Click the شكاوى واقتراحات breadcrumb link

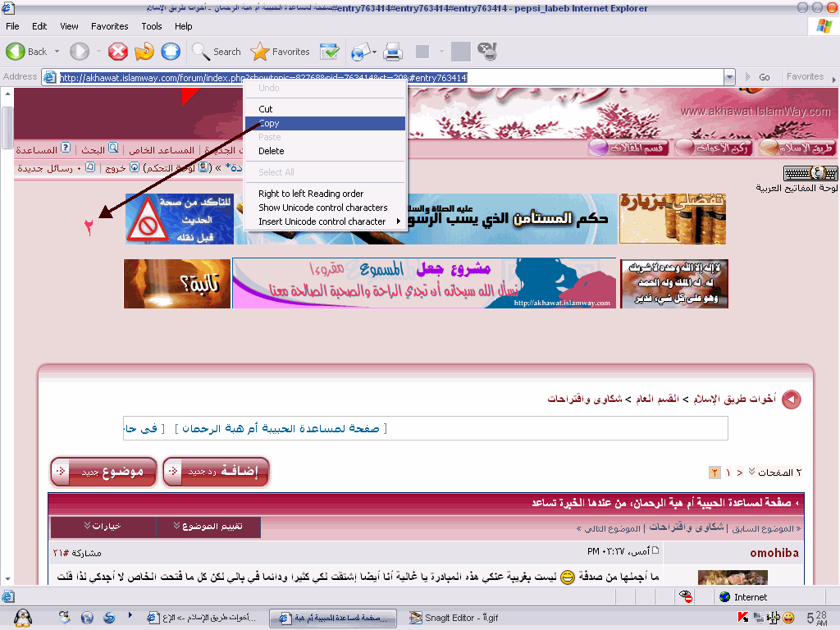[585, 399]
